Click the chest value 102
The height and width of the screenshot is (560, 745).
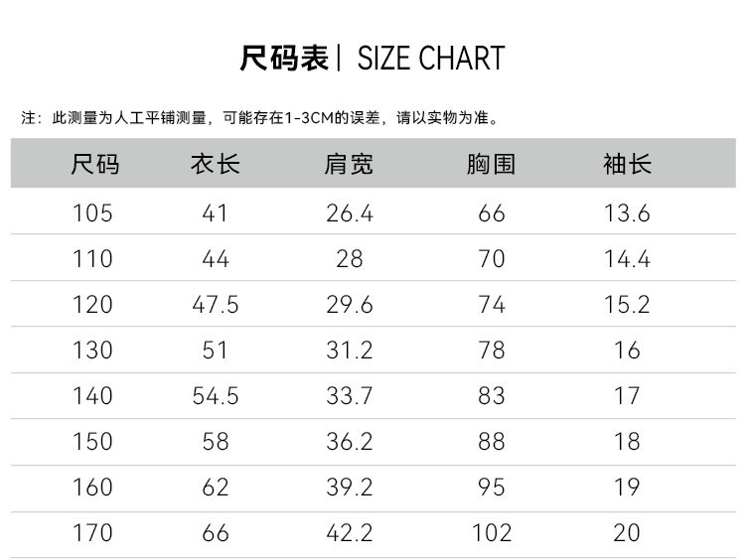pos(492,533)
